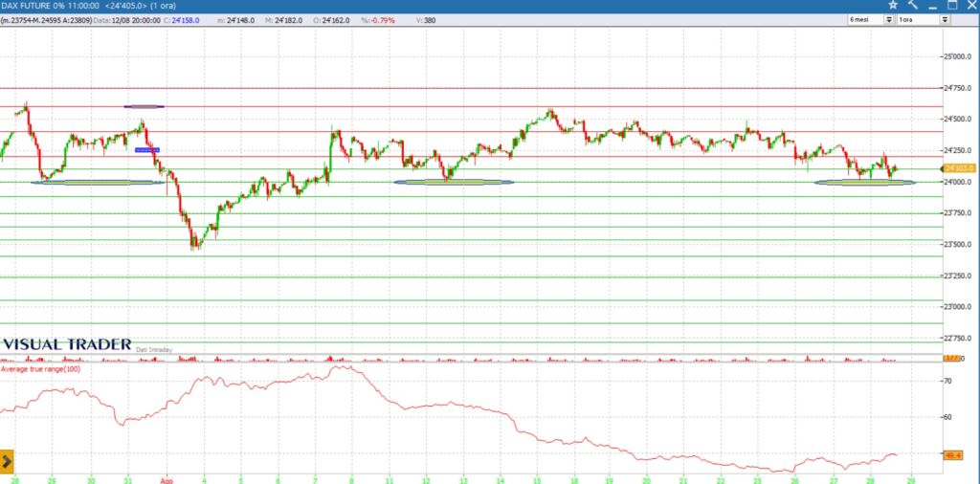Click the star favorite icon in title bar
Image resolution: width=980 pixels, height=484 pixels.
(x=893, y=5)
